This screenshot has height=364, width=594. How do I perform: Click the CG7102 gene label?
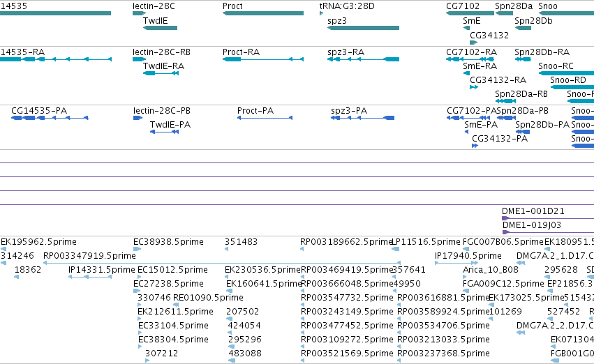(x=463, y=6)
